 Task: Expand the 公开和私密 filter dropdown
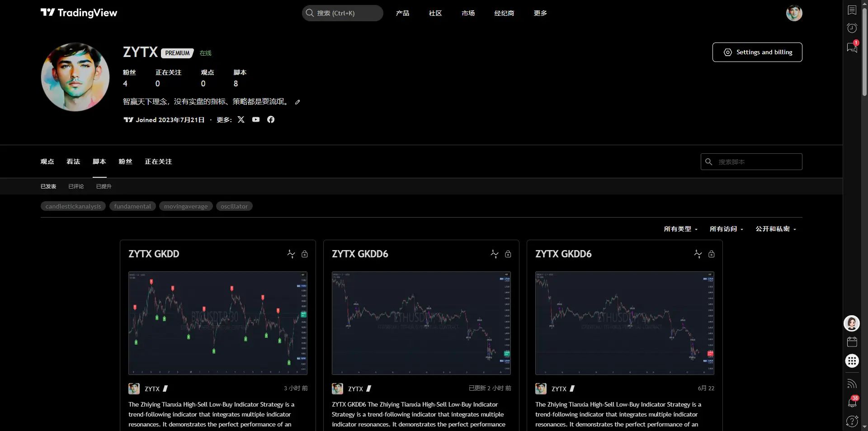click(x=776, y=229)
